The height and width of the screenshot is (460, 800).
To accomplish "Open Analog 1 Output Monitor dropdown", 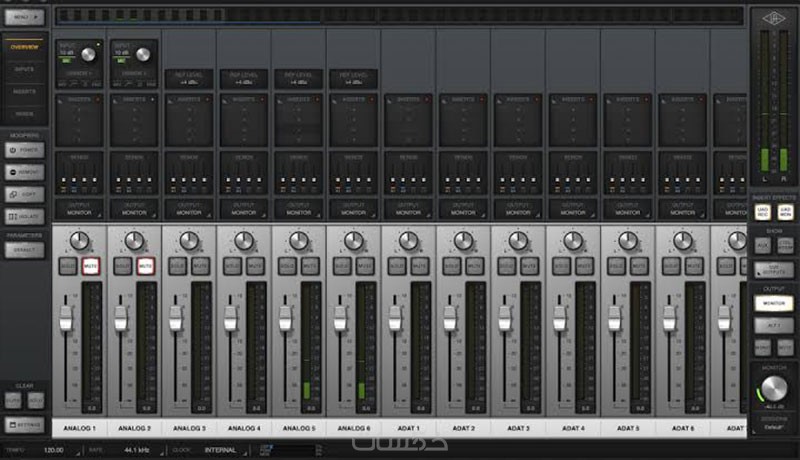I will click(79, 209).
